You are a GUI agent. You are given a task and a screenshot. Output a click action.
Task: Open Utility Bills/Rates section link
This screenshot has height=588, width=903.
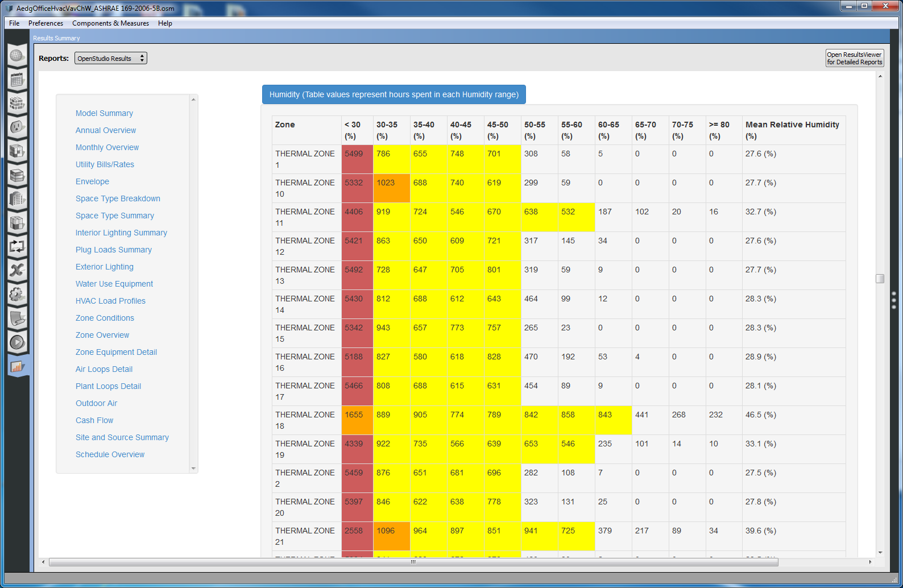coord(105,164)
